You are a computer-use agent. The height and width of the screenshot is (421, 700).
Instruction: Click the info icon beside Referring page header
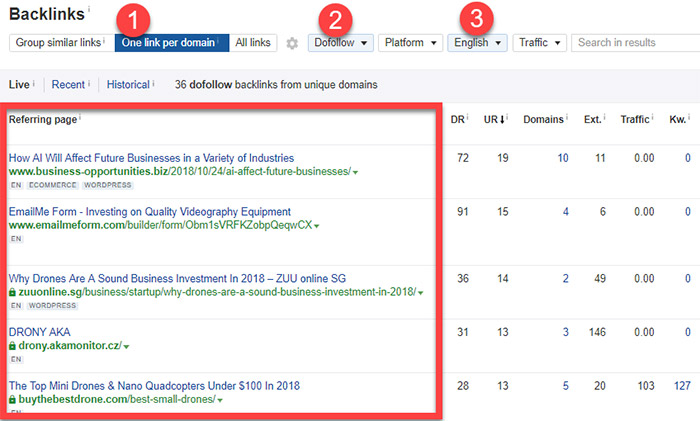[x=80, y=117]
